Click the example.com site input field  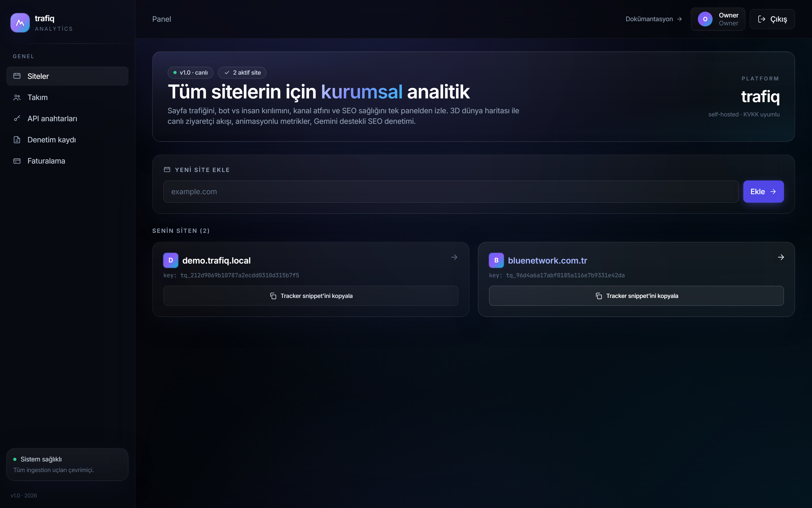[x=451, y=192]
